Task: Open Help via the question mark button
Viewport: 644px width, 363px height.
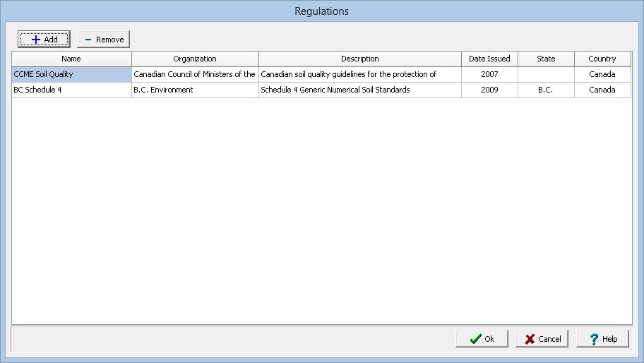Action: (602, 339)
